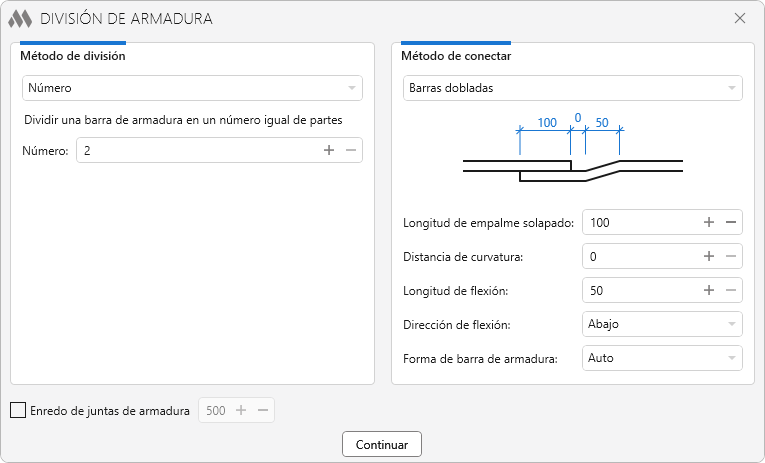This screenshot has width=765, height=463.
Task: Open Forma de barra de armadura dropdown
Action: 662,357
